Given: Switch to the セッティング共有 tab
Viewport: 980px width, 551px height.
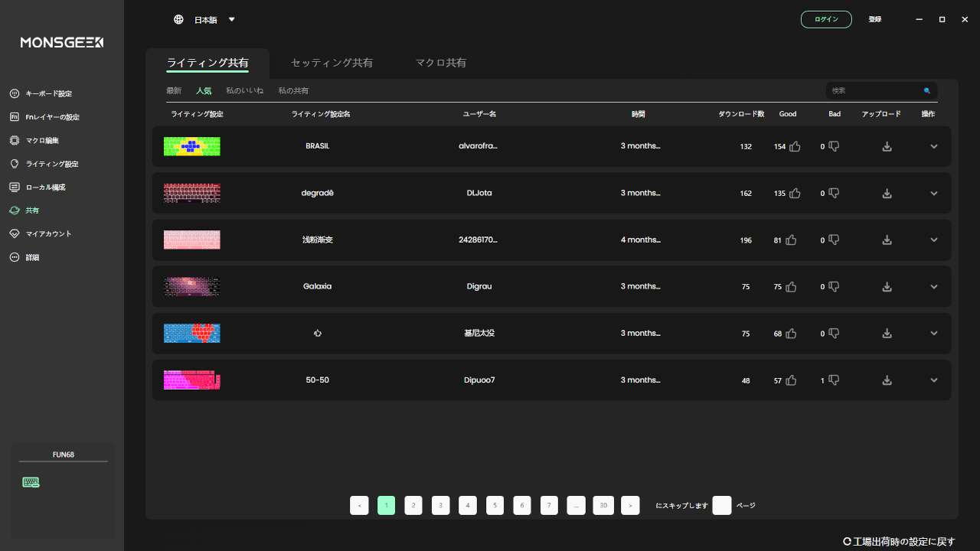Looking at the screenshot, I should pyautogui.click(x=332, y=63).
